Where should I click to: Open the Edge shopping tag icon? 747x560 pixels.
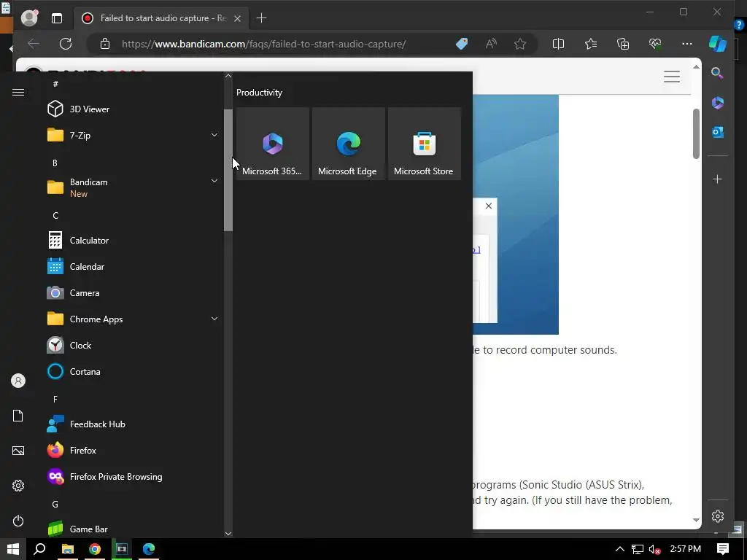pyautogui.click(x=462, y=44)
